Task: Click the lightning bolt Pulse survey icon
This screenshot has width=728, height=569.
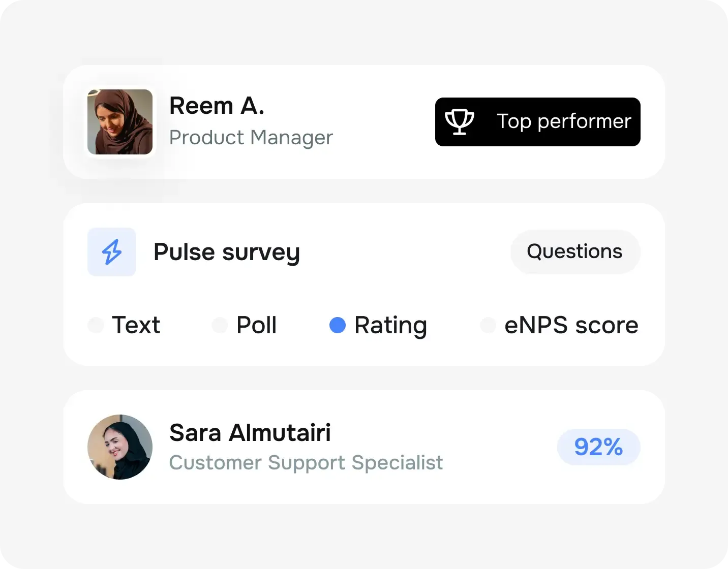Action: pyautogui.click(x=112, y=252)
